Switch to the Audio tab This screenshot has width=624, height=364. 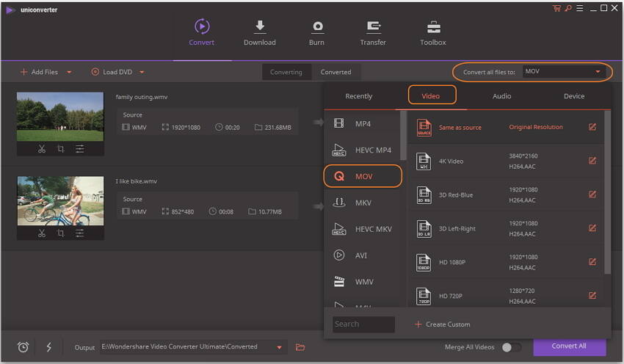pyautogui.click(x=502, y=96)
